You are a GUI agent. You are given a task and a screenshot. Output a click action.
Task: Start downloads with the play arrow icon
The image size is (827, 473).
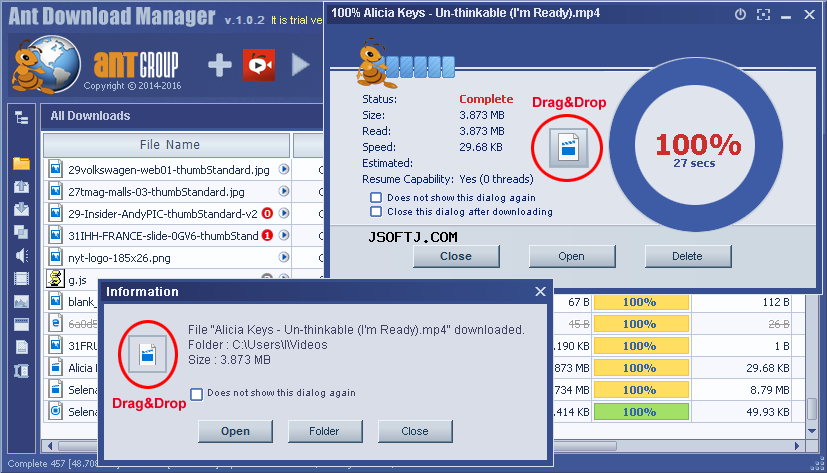tap(300, 65)
